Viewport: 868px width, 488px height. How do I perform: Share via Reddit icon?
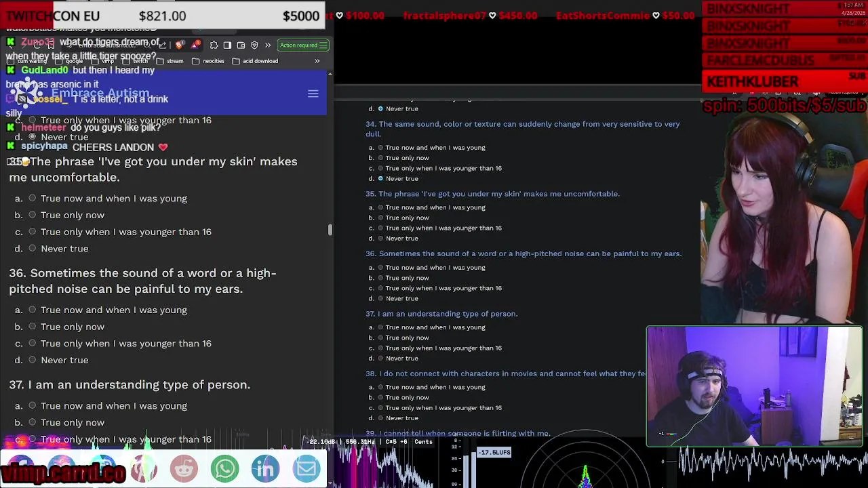[184, 468]
